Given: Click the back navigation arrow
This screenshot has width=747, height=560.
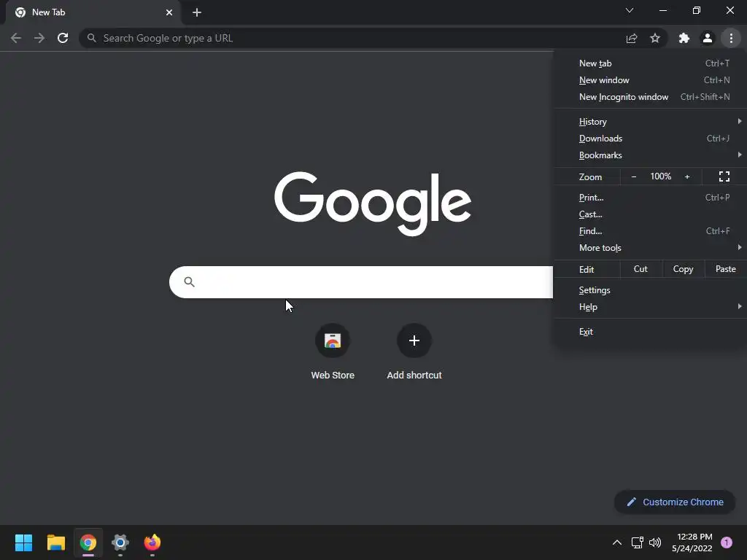Looking at the screenshot, I should coord(16,38).
